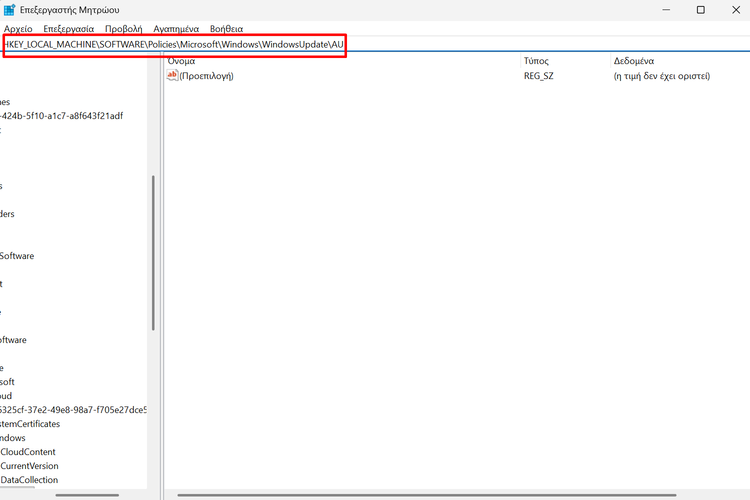The image size is (750, 500).
Task: Click the (Προεπιλογή) string value icon
Action: [x=172, y=76]
